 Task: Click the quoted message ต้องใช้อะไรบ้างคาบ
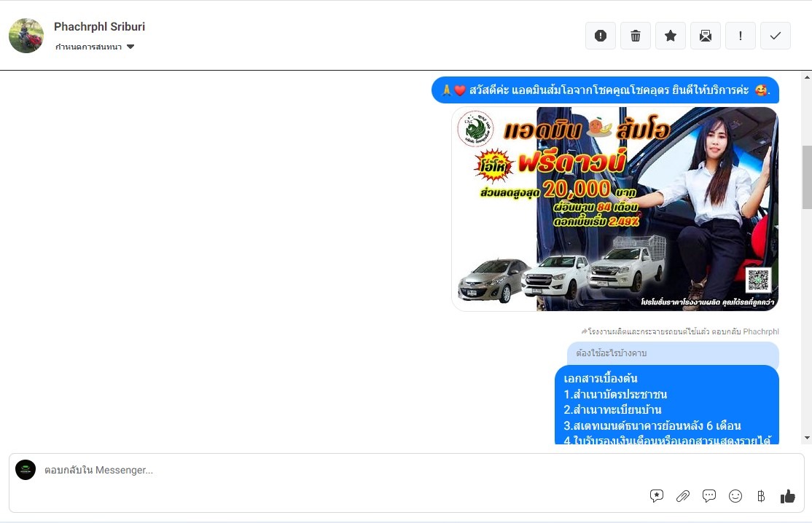point(674,353)
